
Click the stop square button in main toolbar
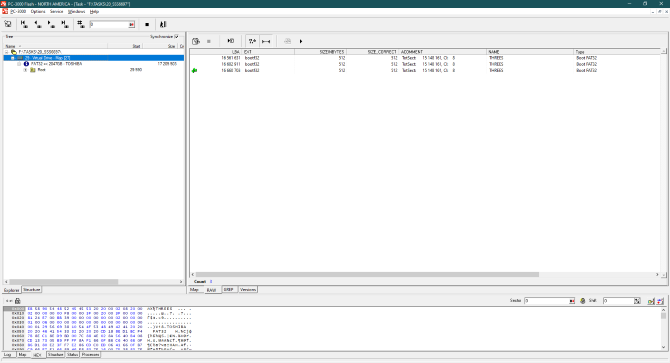(x=147, y=25)
